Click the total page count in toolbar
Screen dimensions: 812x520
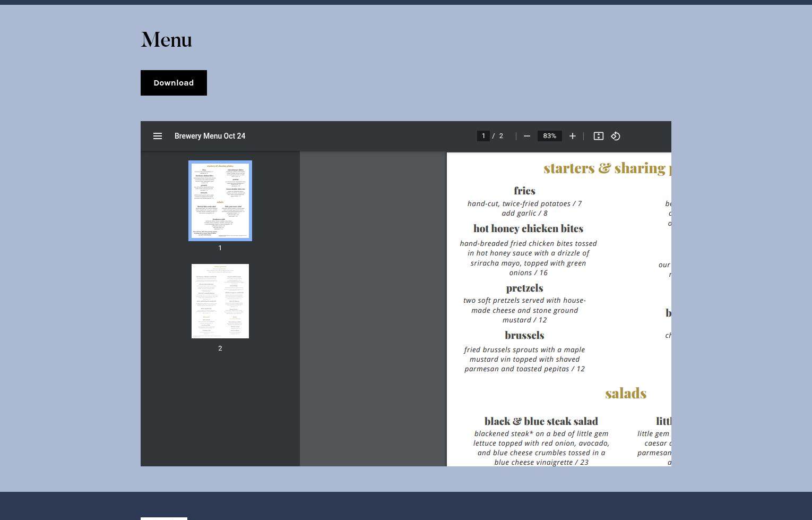point(500,136)
